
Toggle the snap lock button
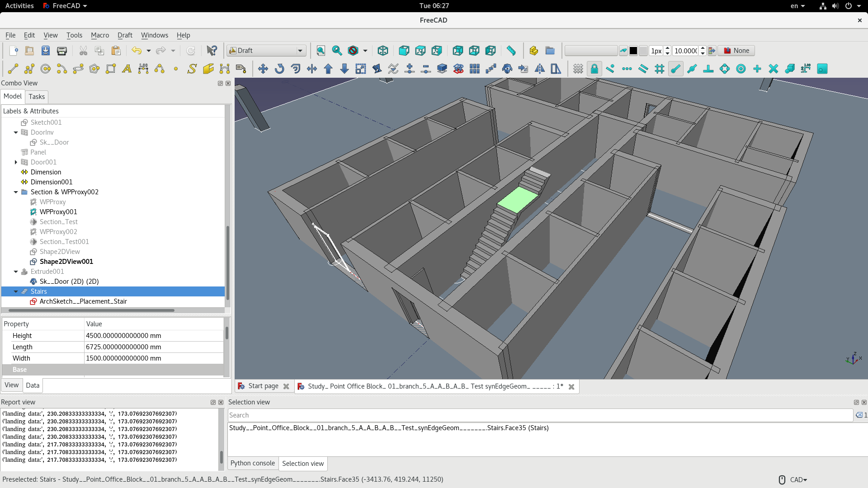pyautogui.click(x=594, y=69)
